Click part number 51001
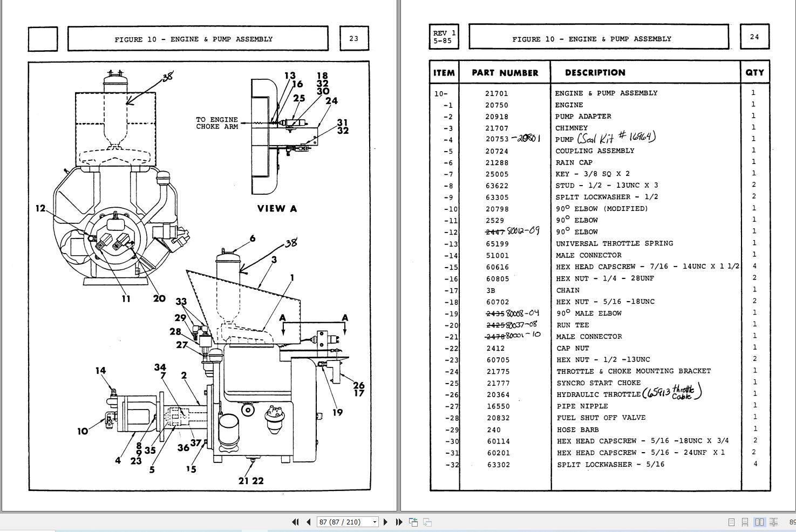Viewport: 796px width, 532px height. pos(497,256)
